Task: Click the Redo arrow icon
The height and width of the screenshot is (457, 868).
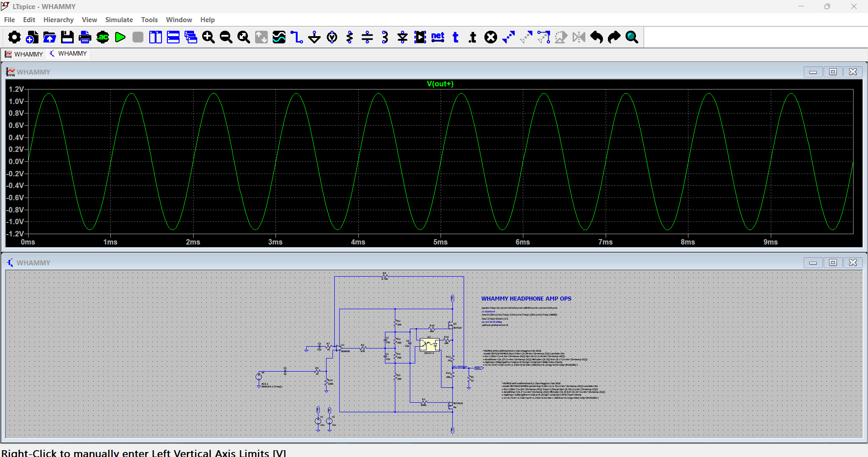Action: pos(614,37)
